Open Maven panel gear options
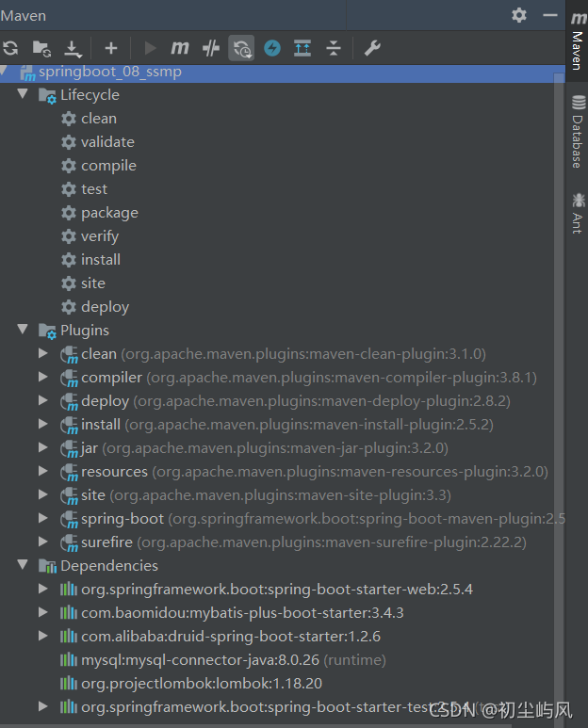The image size is (588, 728). pyautogui.click(x=519, y=15)
